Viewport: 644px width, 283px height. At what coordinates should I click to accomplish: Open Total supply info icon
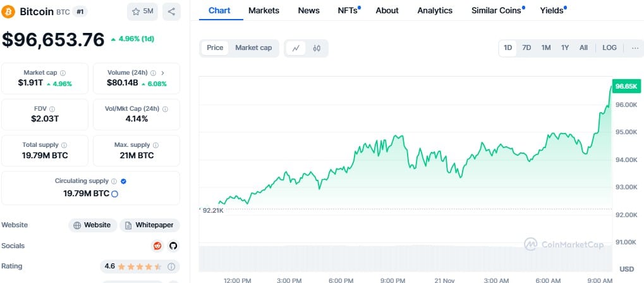(64, 145)
